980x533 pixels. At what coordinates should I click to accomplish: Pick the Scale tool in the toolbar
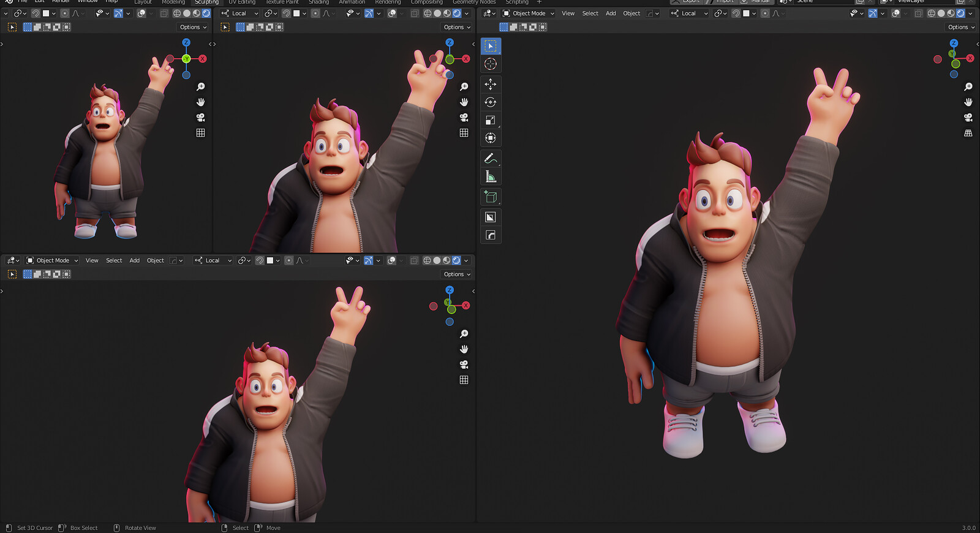tap(491, 120)
